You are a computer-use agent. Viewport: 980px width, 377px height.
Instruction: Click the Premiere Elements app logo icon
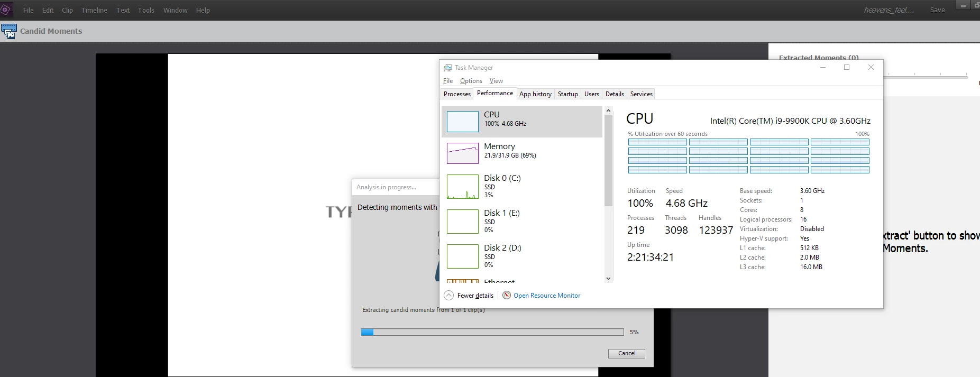pos(5,10)
